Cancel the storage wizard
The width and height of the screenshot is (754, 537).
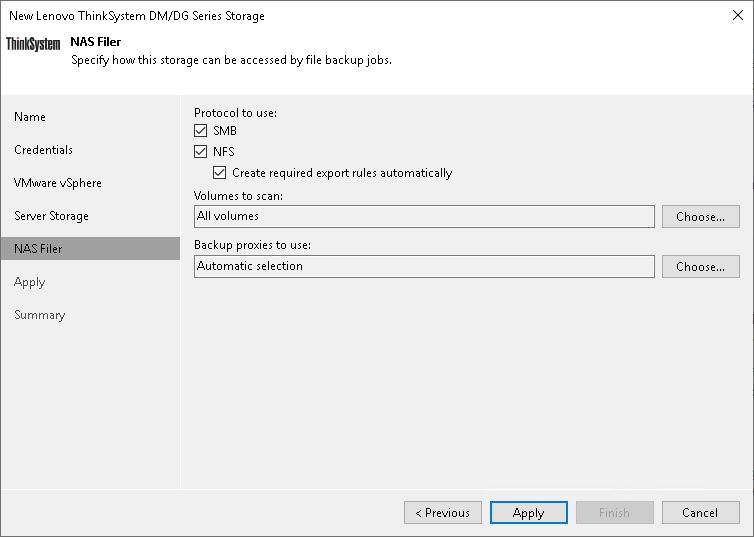[701, 513]
